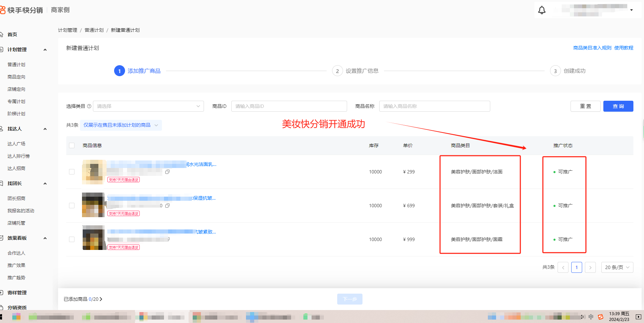Click the step 1 circle 添加推广商品

[120, 71]
